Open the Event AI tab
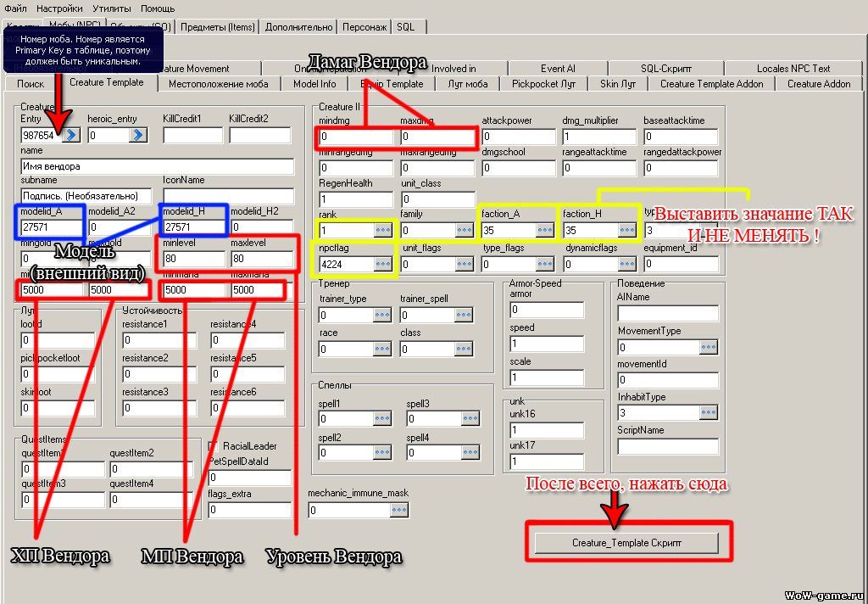 tap(558, 68)
